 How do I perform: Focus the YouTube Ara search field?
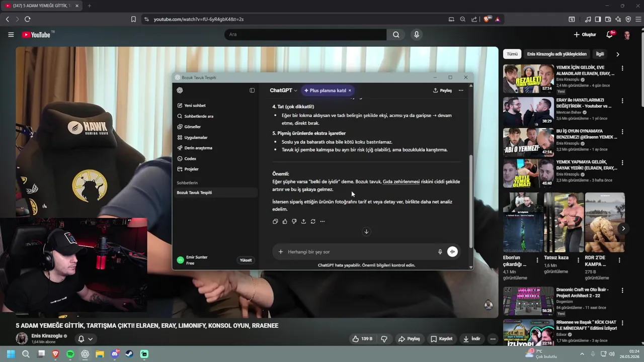point(305,35)
